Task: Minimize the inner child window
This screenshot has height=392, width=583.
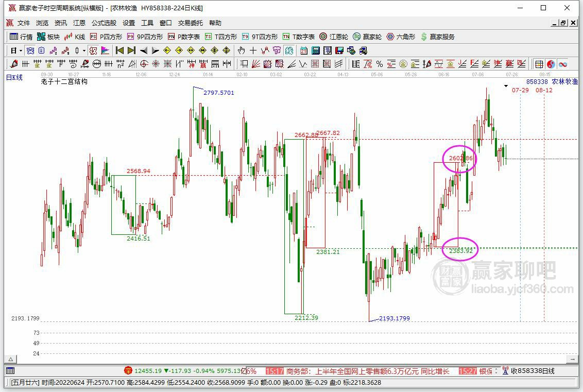Action: pos(554,23)
